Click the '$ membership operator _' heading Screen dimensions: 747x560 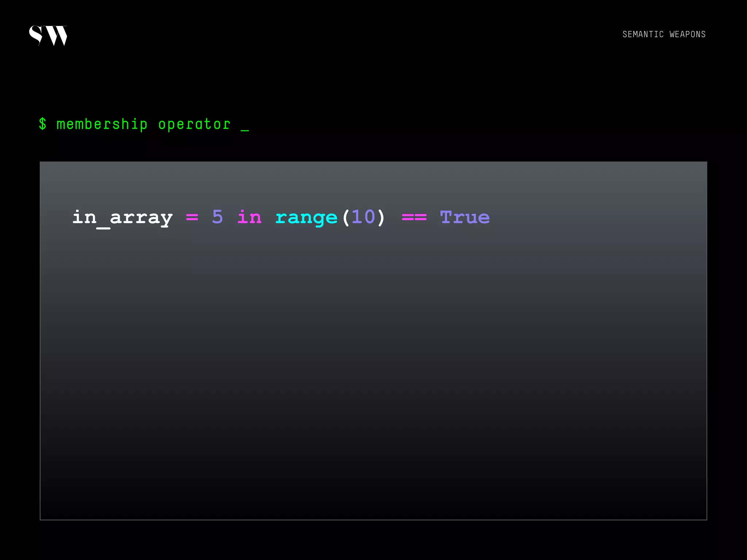(x=144, y=124)
